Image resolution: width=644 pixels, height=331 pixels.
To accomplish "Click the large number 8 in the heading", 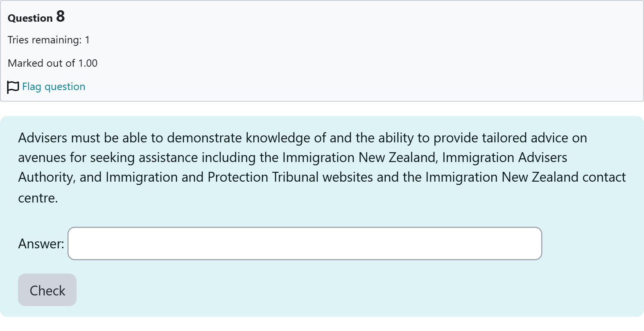I will tap(60, 16).
